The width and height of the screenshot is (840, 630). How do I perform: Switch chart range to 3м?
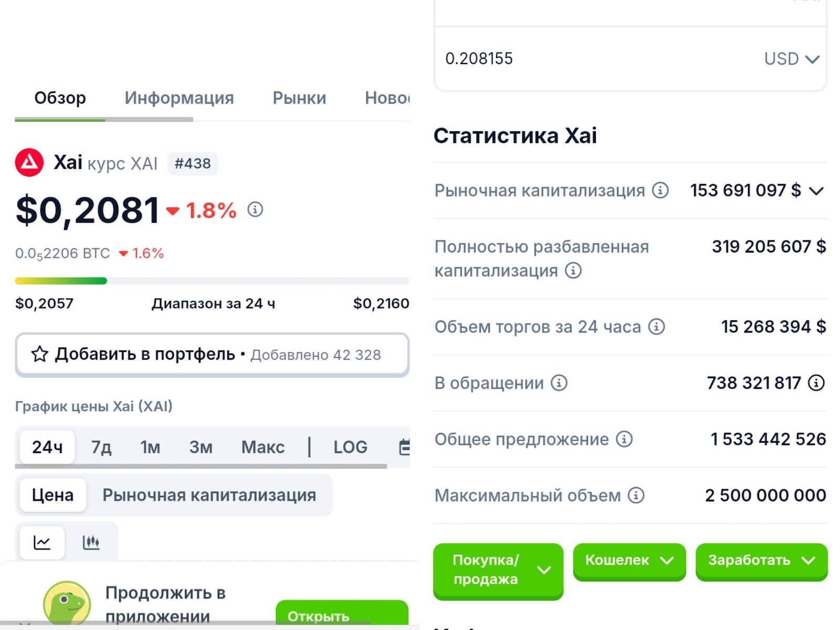pyautogui.click(x=201, y=447)
